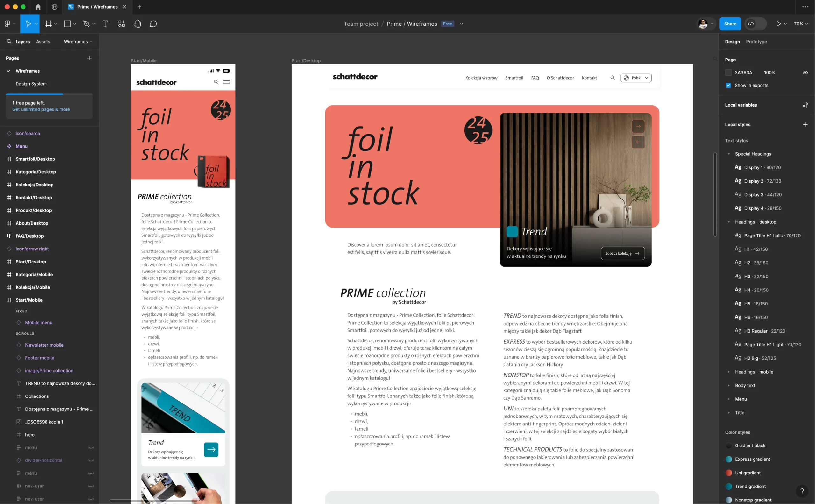Viewport: 815px width, 504px height.
Task: Switch to the Assets tab
Action: point(43,42)
